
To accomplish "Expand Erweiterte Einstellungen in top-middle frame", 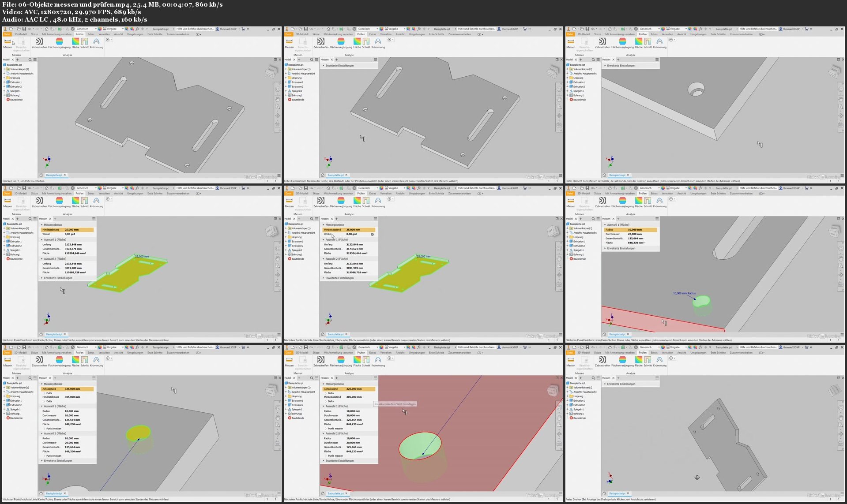I will 324,66.
